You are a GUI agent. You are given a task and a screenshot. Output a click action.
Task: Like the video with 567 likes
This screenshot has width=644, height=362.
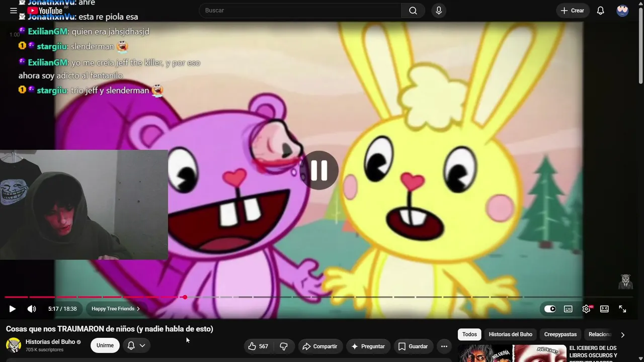258,346
